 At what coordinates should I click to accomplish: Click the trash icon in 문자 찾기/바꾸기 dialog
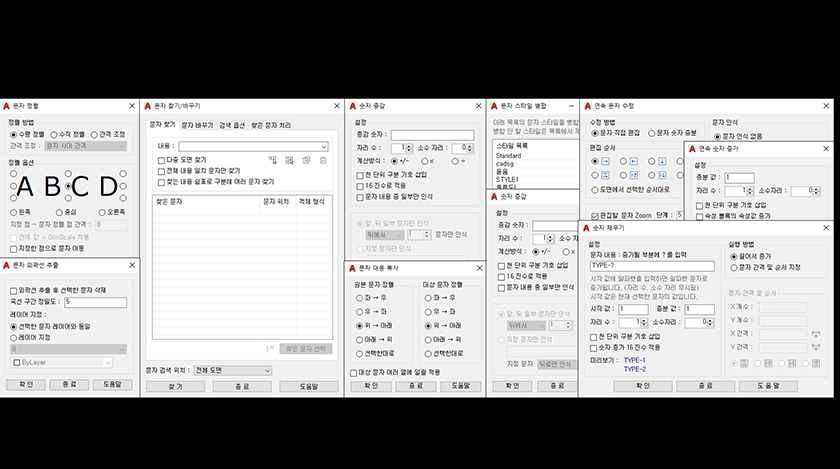pos(323,160)
